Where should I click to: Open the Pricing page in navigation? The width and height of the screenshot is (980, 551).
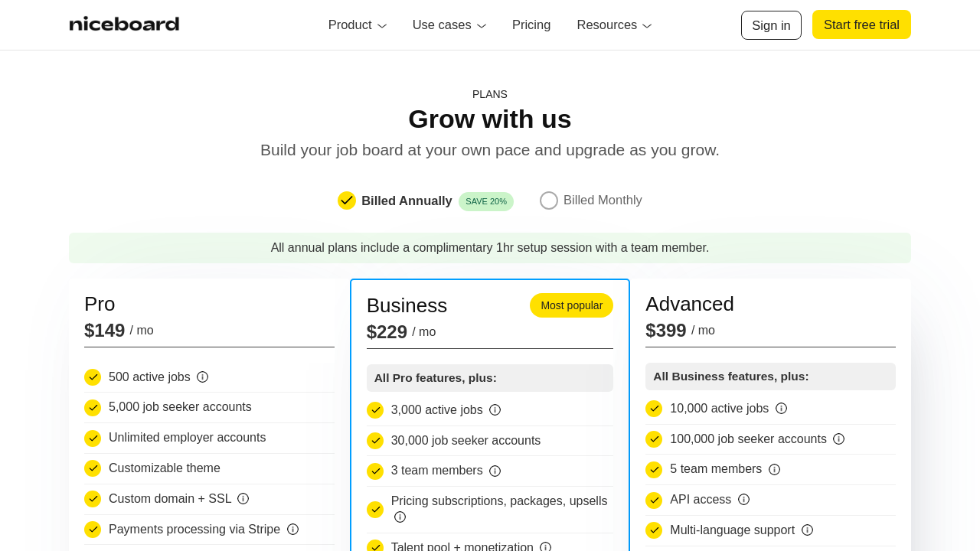(531, 25)
